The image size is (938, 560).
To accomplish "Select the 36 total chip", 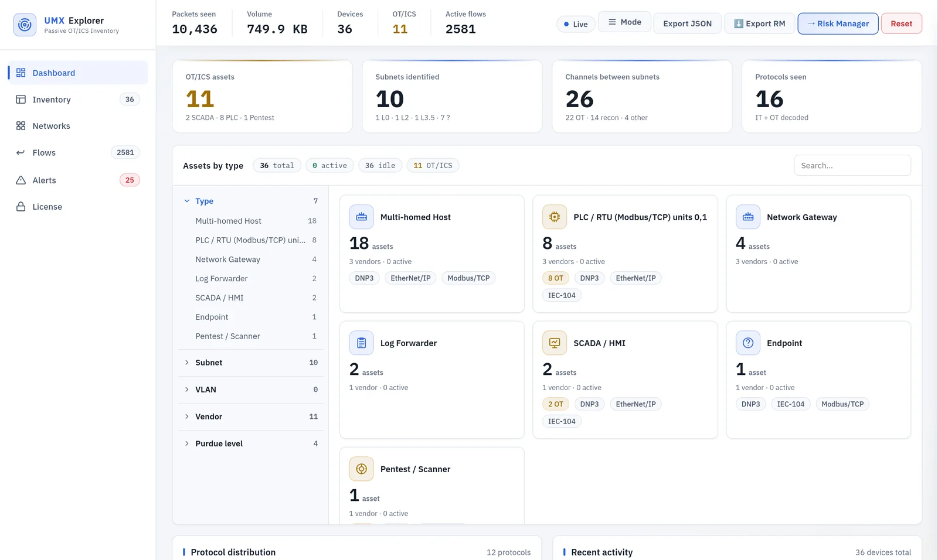I will [277, 166].
